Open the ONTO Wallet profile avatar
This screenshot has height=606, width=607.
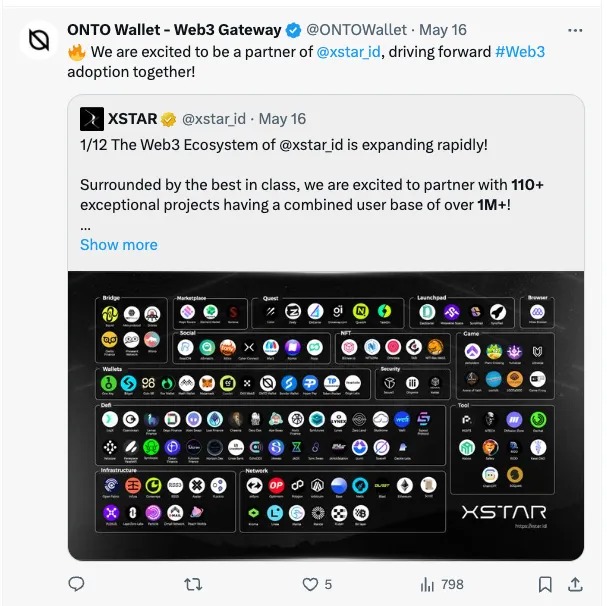[40, 40]
